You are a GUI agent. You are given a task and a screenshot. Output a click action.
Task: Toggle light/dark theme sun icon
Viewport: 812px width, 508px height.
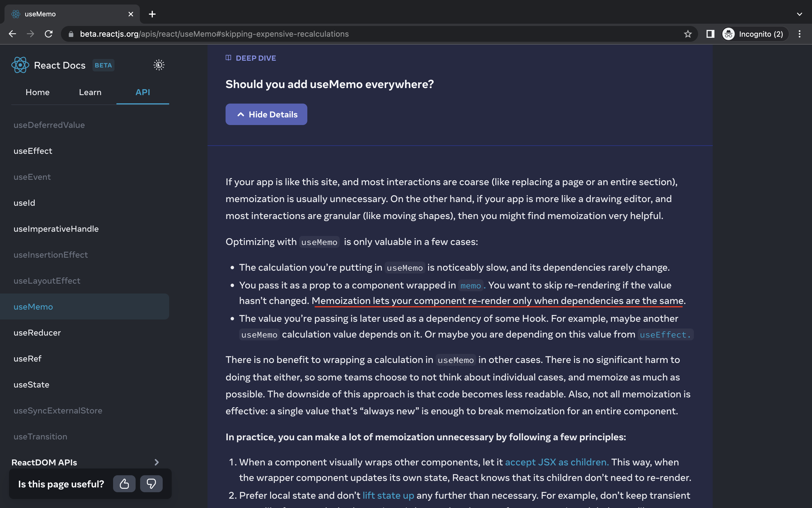point(159,65)
